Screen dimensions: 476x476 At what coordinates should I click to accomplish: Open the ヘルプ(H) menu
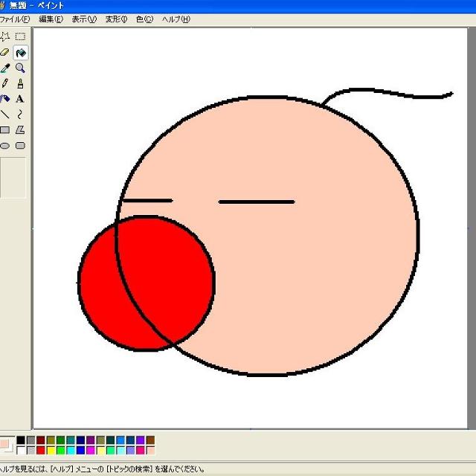[176, 19]
